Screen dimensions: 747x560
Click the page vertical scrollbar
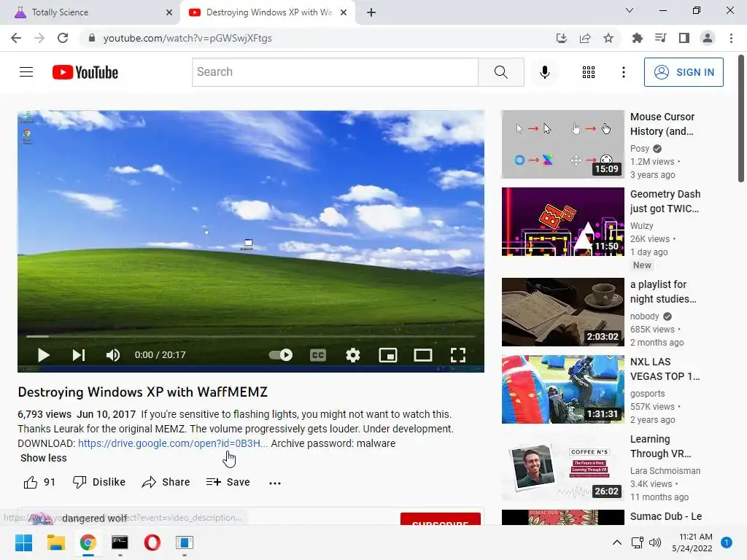pyautogui.click(x=741, y=118)
